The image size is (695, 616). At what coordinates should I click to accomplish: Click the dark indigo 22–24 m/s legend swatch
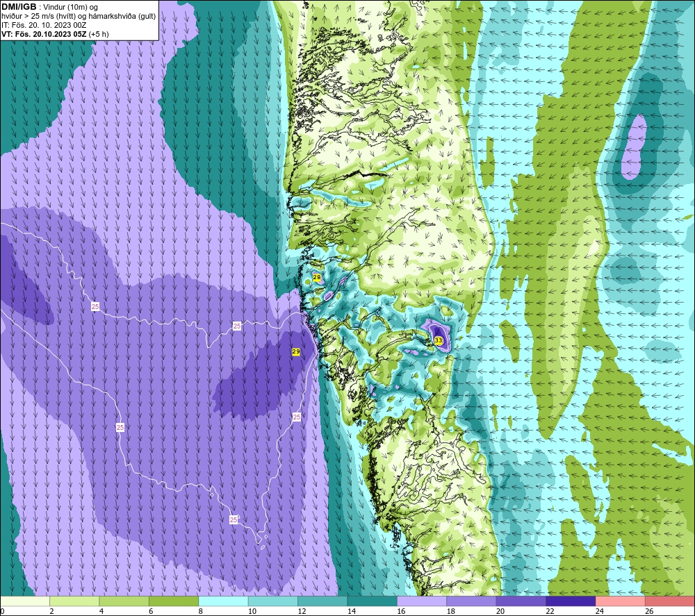click(571, 601)
